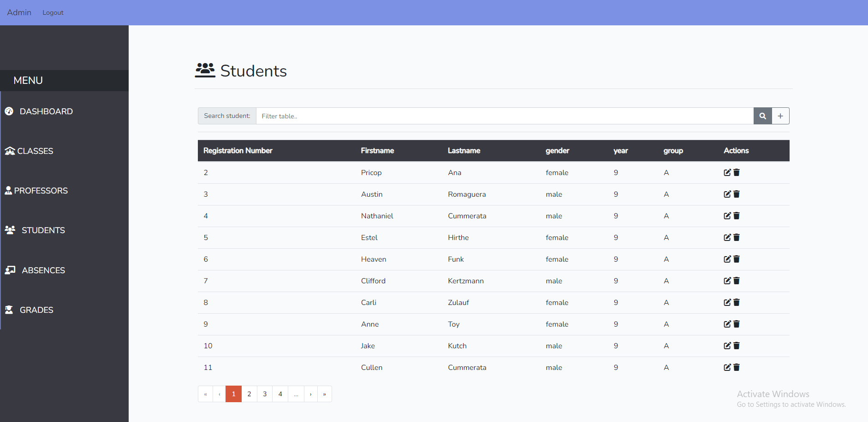
Task: Open Absences using its sidebar icon
Action: pyautogui.click(x=10, y=270)
